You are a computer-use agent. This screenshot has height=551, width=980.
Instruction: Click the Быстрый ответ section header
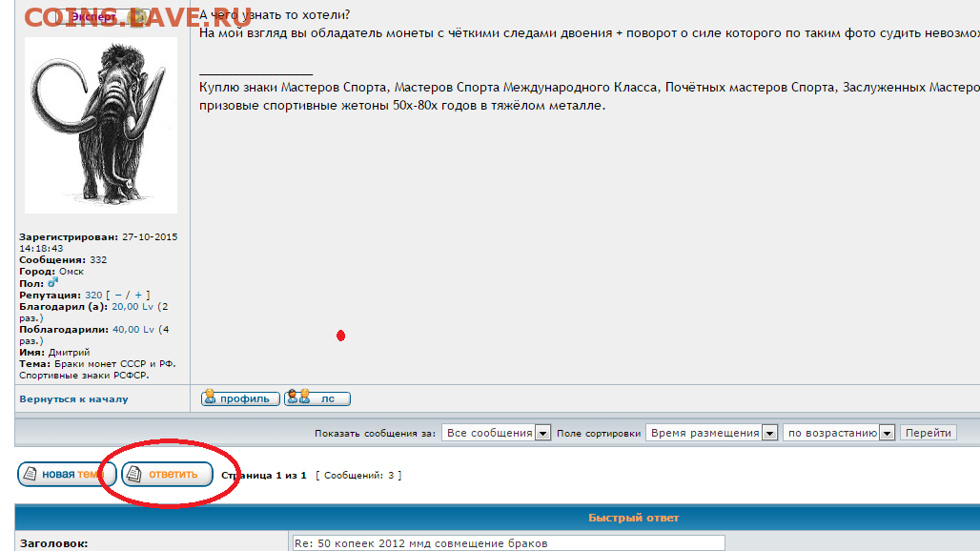pyautogui.click(x=633, y=518)
